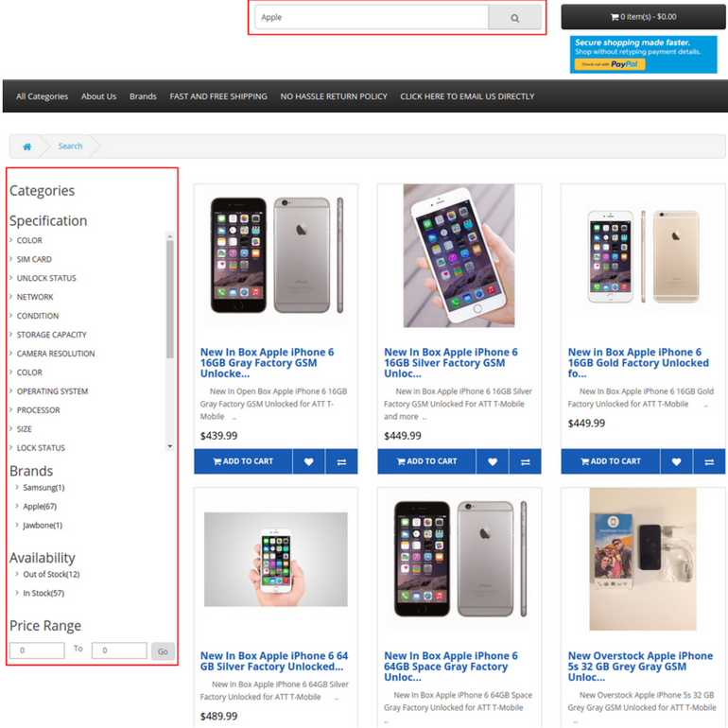Add iPhone 6 16GB Gray to wishlist
The height and width of the screenshot is (728, 728).
309,461
